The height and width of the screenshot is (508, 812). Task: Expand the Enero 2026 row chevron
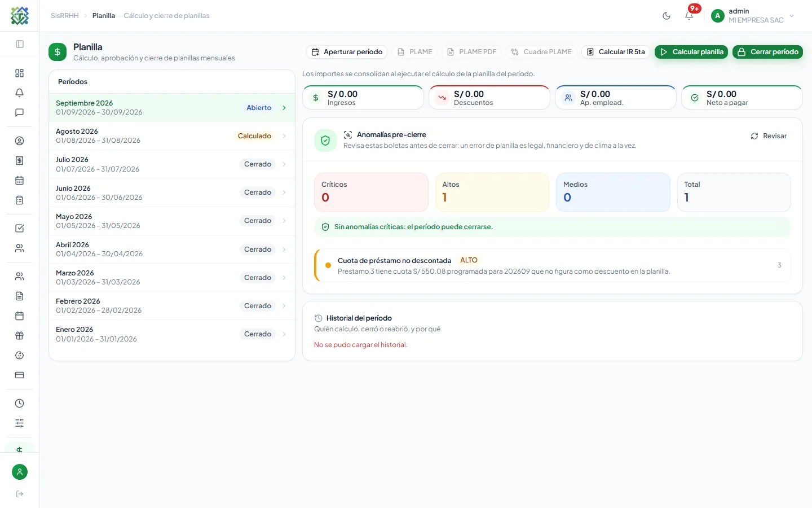[x=284, y=334]
